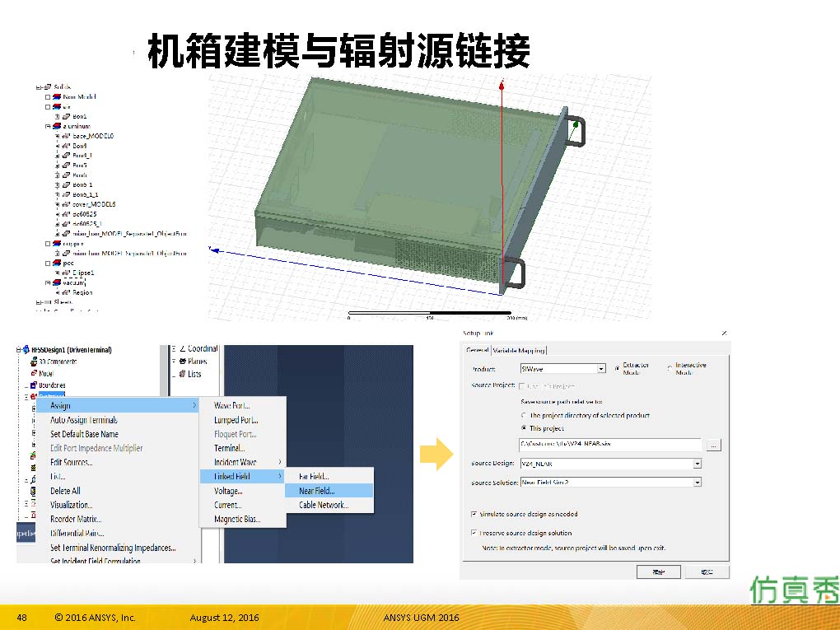Select Auto Assign Terminals menu item

[118, 420]
